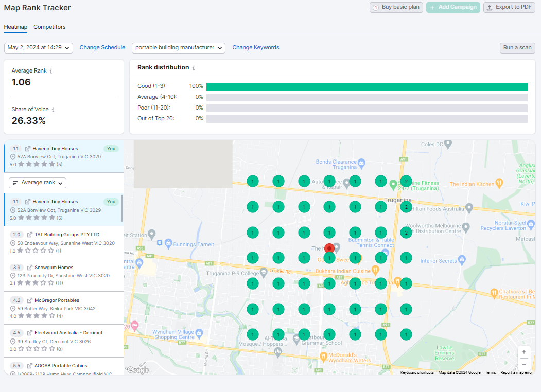Click Hilton Foods Australia map pin

[469, 208]
